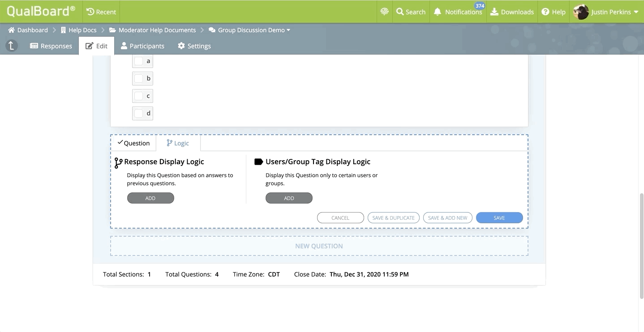Click the Dashboard home icon
This screenshot has width=644, height=332.
[x=12, y=30]
